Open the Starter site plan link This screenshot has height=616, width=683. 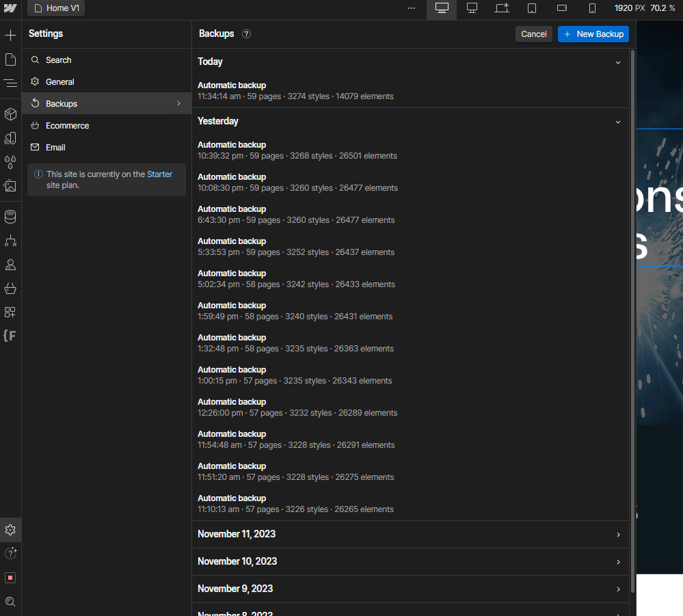160,174
